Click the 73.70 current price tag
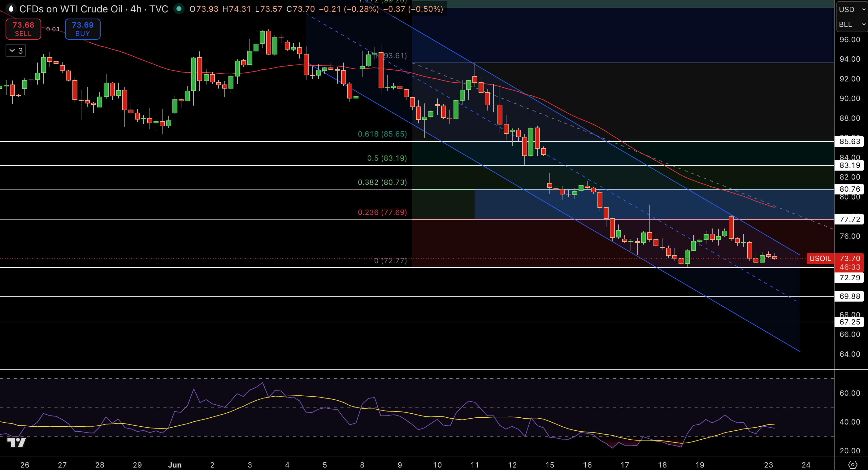The width and height of the screenshot is (868, 470). pyautogui.click(x=849, y=259)
